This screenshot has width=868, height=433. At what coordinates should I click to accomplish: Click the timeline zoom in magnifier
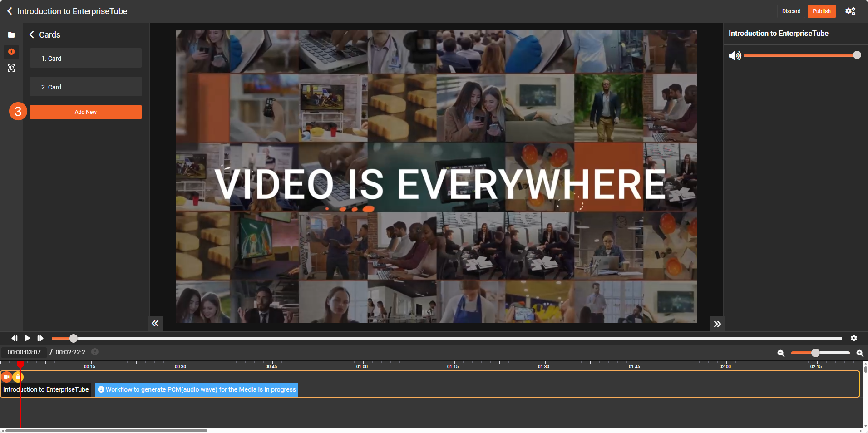pyautogui.click(x=859, y=353)
